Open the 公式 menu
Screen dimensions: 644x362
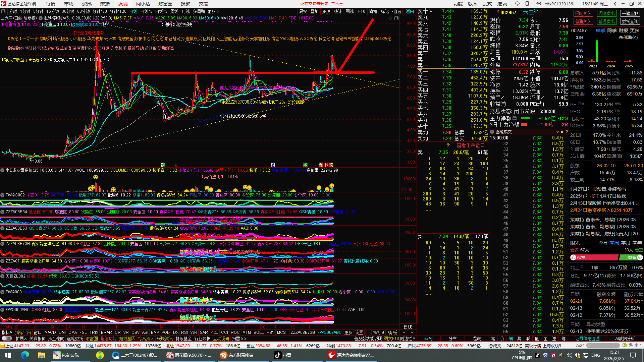coord(487,4)
